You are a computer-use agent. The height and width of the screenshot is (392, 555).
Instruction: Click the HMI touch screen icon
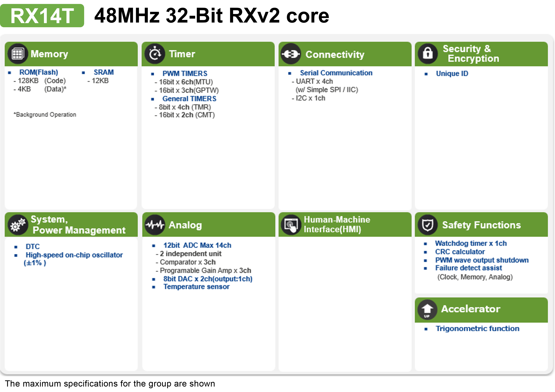pyautogui.click(x=291, y=225)
